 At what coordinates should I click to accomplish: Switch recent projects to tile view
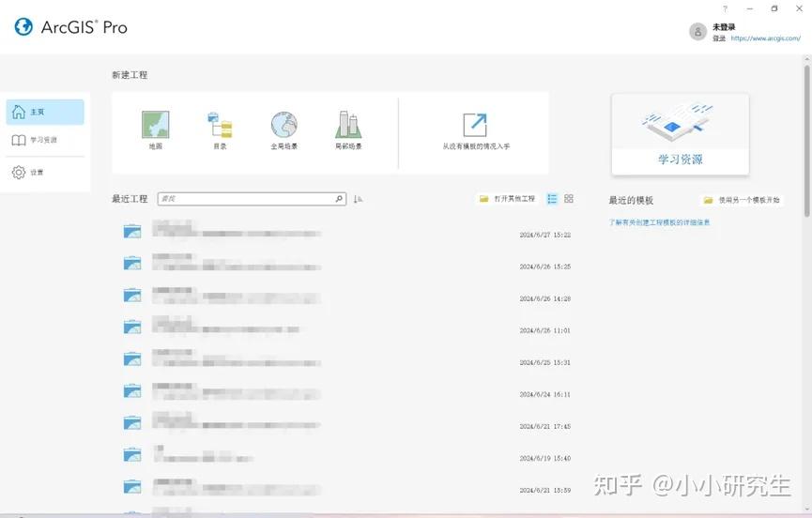569,199
